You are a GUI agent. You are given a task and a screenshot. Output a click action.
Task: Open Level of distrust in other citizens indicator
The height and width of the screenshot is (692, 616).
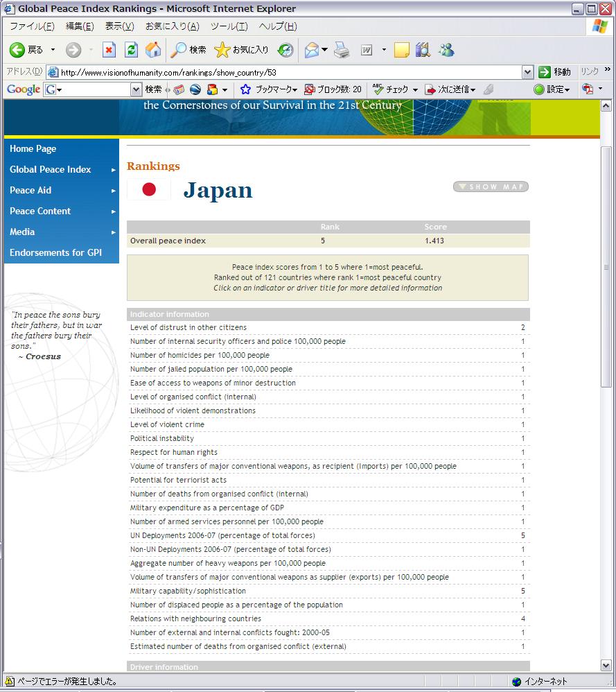click(x=188, y=327)
